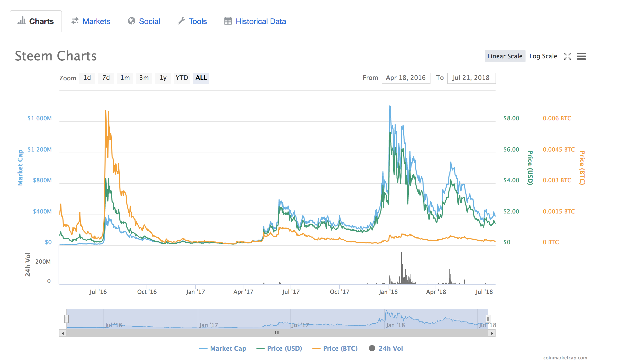The width and height of the screenshot is (617, 364).
Task: Toggle Price (USD) series in legend
Action: (284, 348)
